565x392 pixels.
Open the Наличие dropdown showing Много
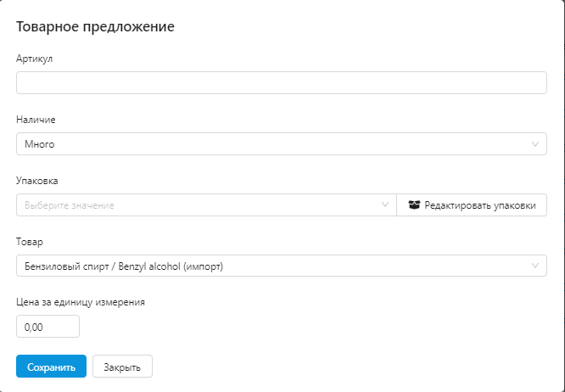click(271, 144)
